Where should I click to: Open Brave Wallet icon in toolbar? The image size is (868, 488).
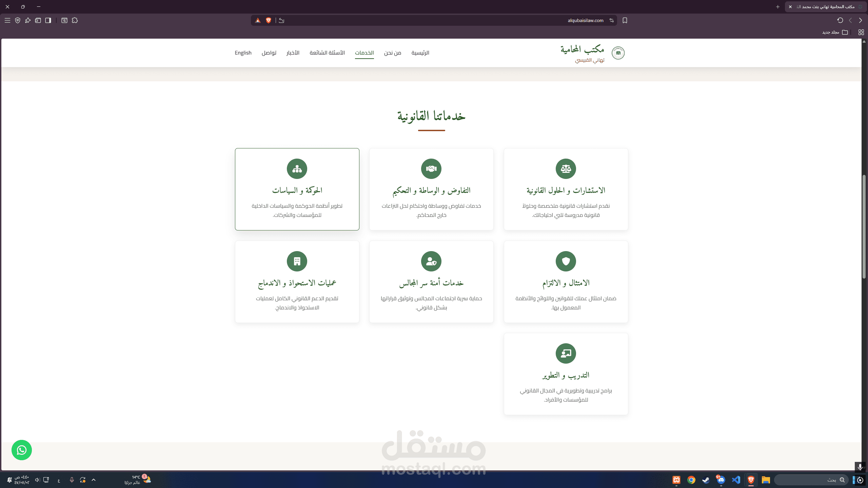[38, 20]
